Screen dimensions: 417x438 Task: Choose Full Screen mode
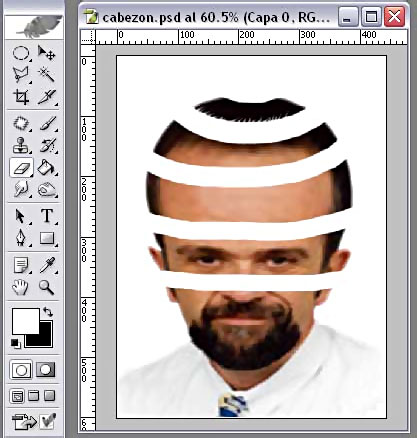(x=49, y=396)
